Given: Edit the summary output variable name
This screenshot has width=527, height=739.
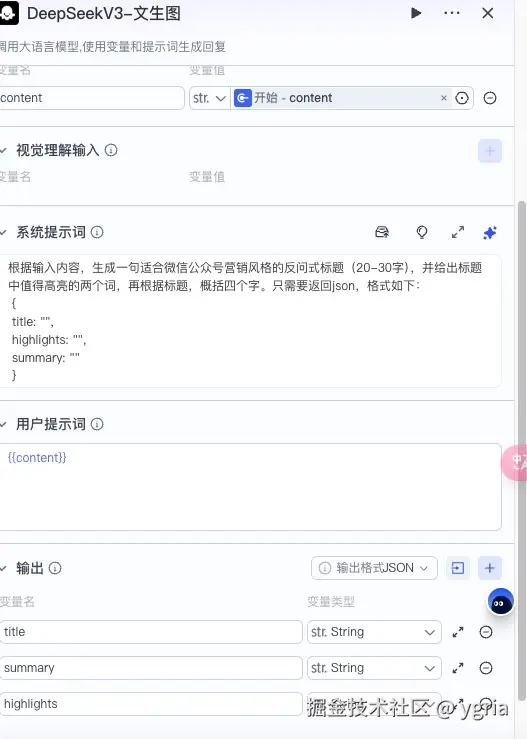Looking at the screenshot, I should click(x=151, y=668).
